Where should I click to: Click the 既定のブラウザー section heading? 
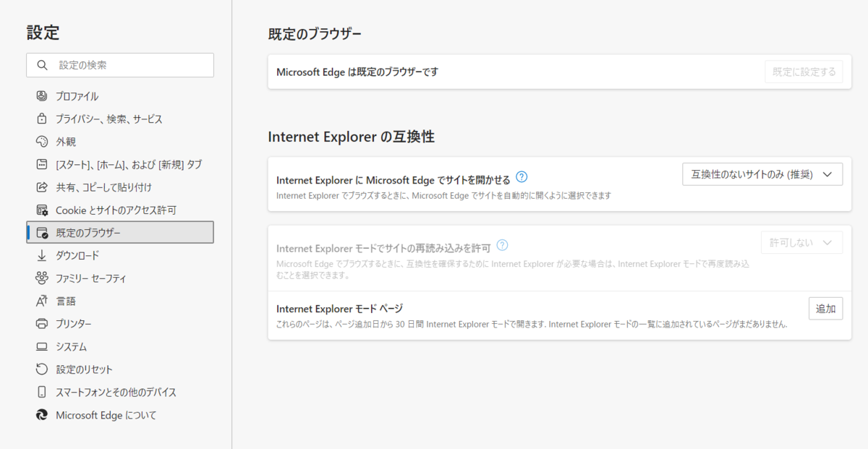[x=314, y=34]
